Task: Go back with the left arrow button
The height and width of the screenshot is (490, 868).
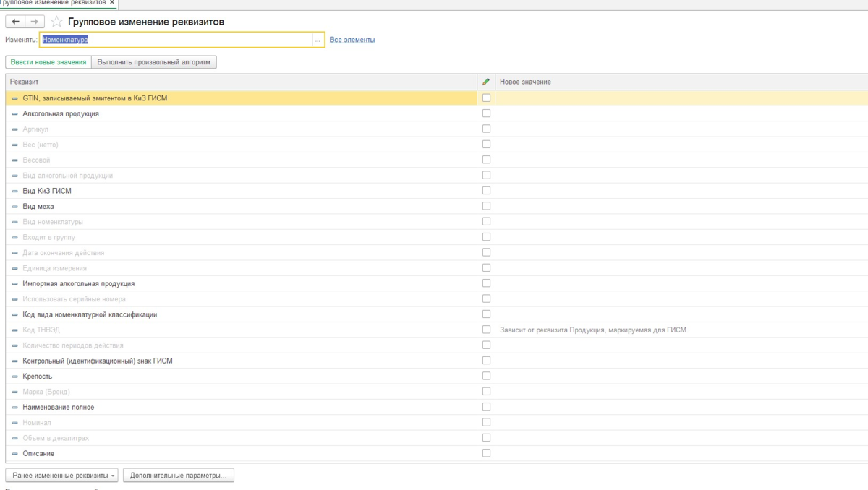Action: click(x=15, y=22)
